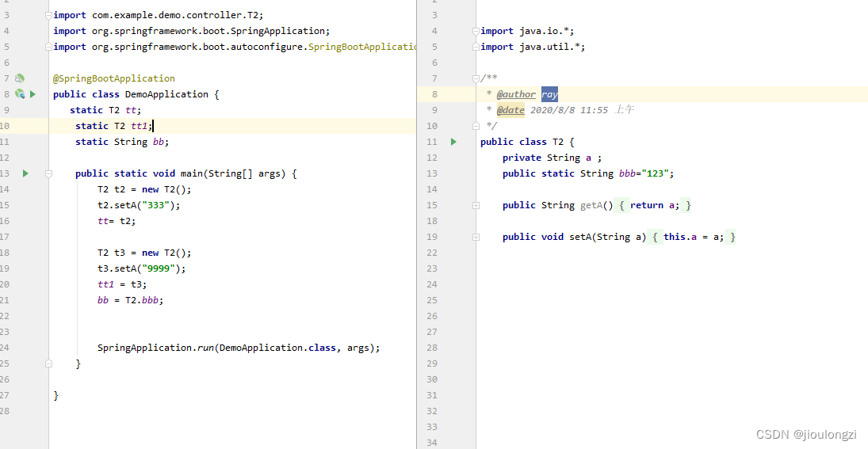Click "DemoApplication.class" argument in run call

coord(278,348)
